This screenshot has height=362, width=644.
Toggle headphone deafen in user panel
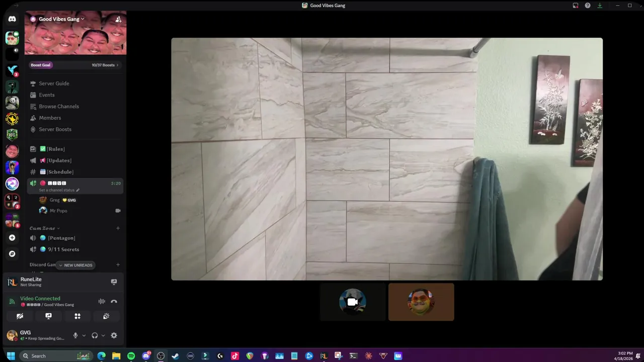pos(95,335)
